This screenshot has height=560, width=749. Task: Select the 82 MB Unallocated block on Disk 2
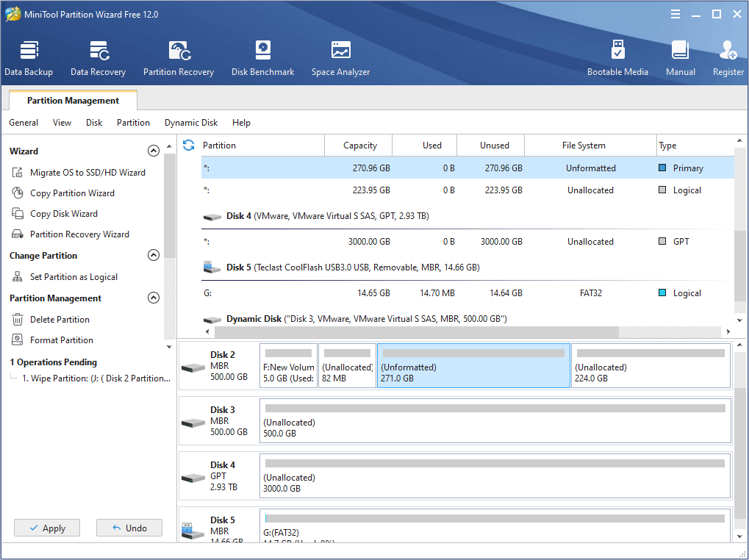(x=347, y=366)
